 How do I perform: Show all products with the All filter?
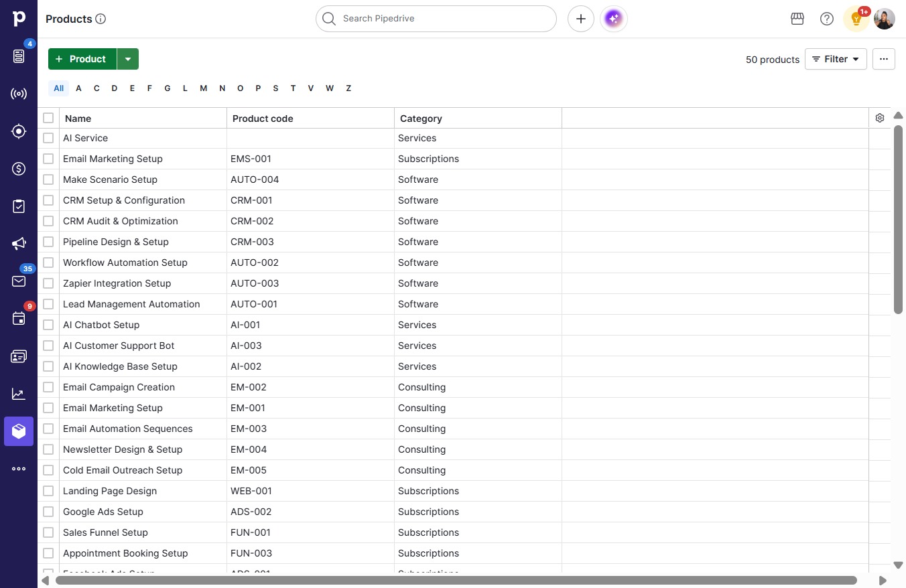[x=59, y=88]
